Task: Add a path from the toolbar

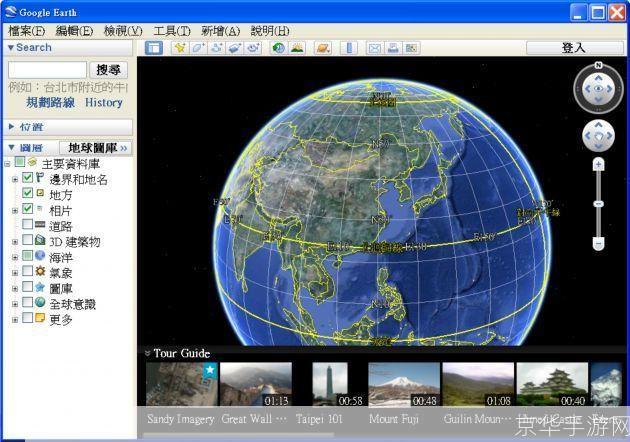Action: (217, 48)
